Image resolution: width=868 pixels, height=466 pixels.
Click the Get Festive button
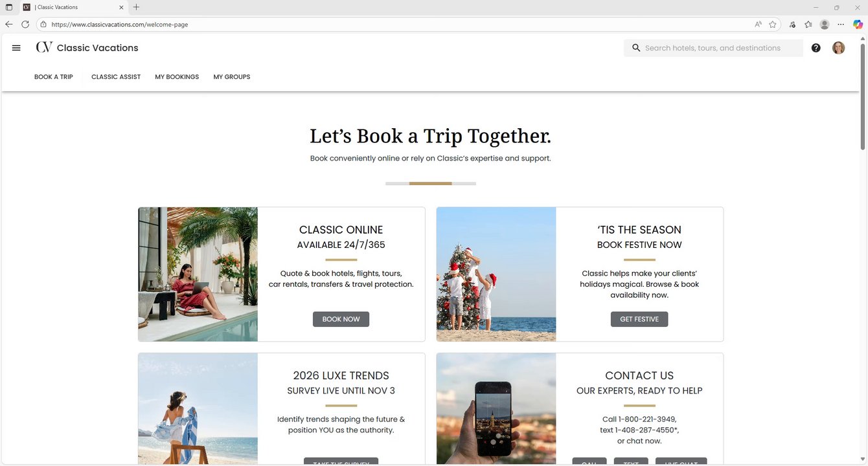point(639,319)
